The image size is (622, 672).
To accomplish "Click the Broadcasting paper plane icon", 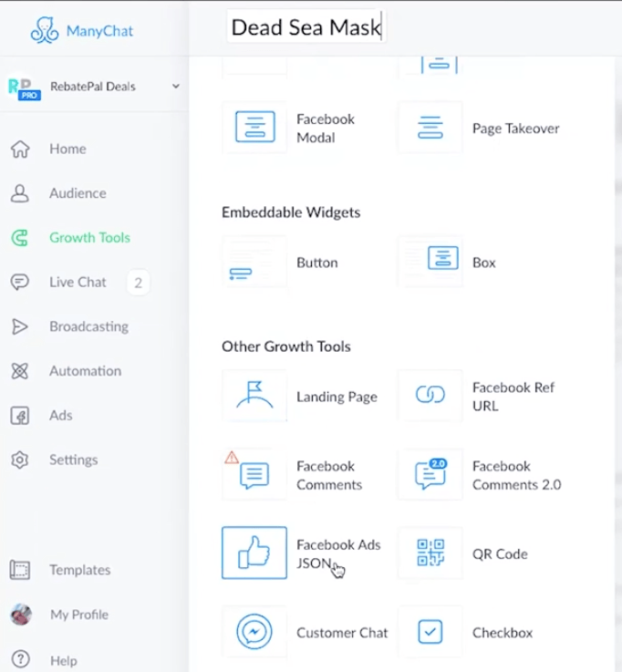I will coord(20,326).
